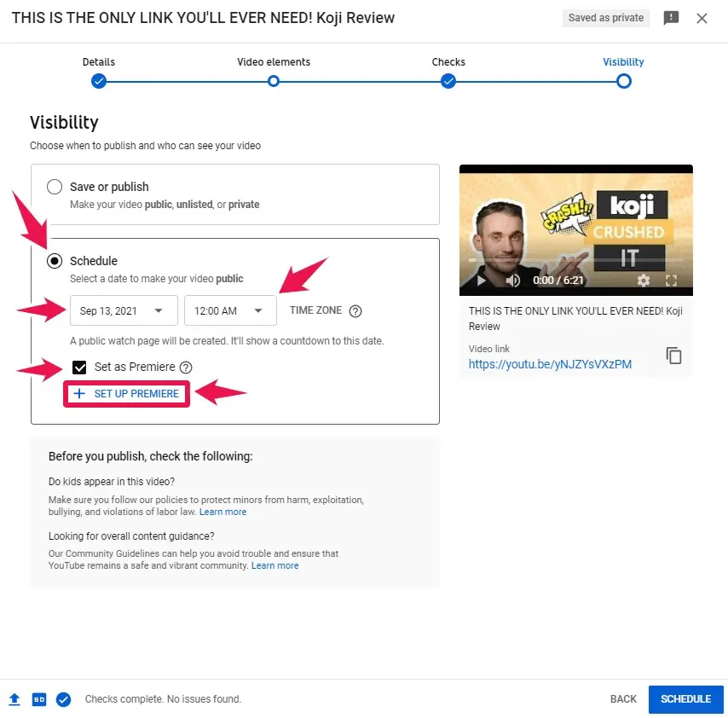Image resolution: width=728 pixels, height=718 pixels.
Task: Select the Save or publish radio button
Action: tap(55, 187)
